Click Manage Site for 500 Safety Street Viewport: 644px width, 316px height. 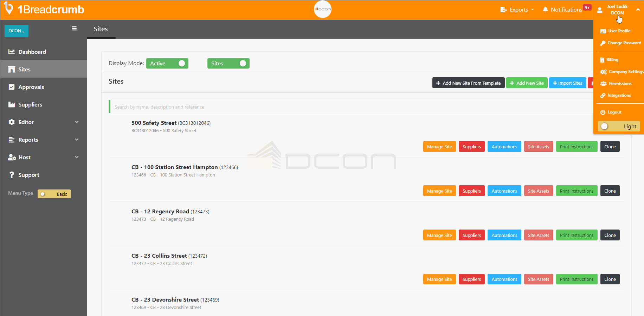[x=439, y=147]
